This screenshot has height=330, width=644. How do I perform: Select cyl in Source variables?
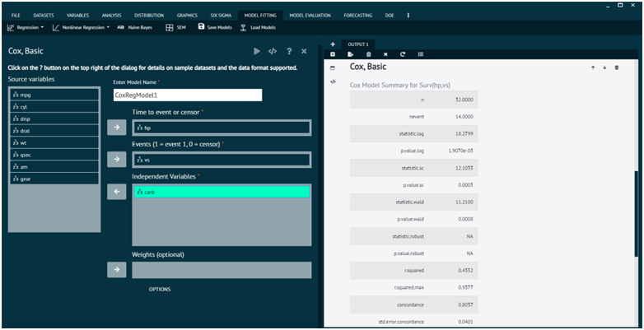(54, 107)
